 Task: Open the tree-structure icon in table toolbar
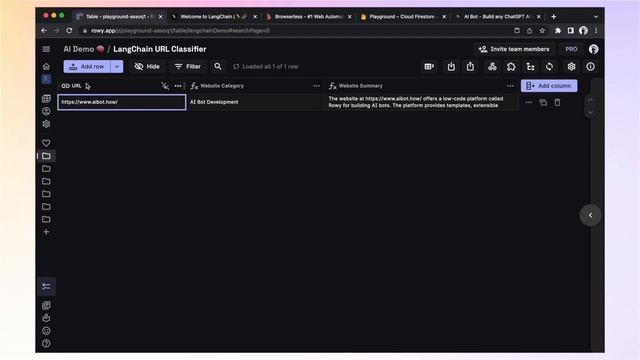[x=530, y=67]
